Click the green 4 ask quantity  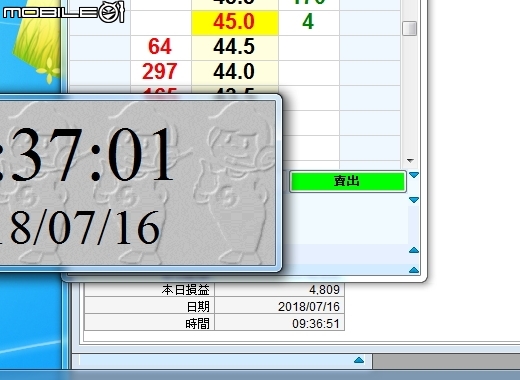click(x=308, y=22)
